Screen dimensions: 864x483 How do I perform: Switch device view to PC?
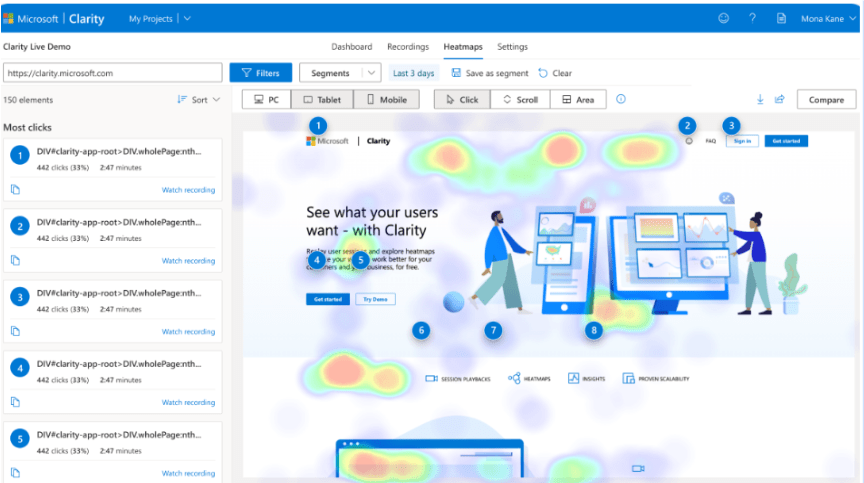[x=266, y=100]
